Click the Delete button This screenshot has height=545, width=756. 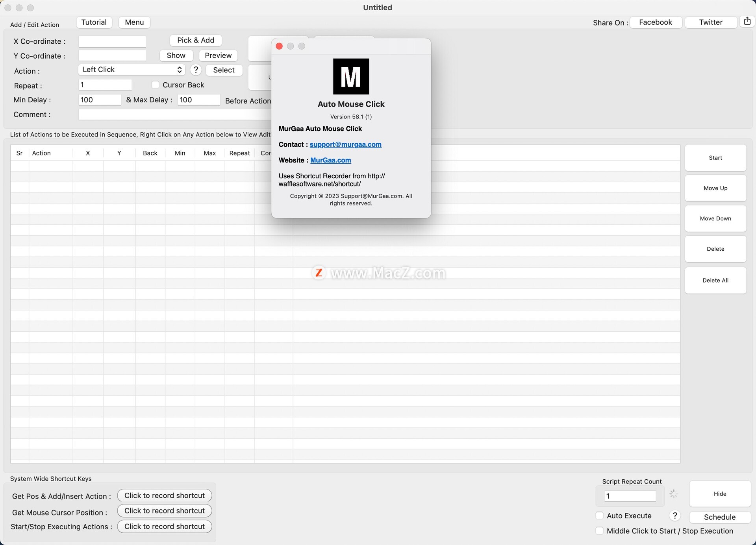click(715, 249)
